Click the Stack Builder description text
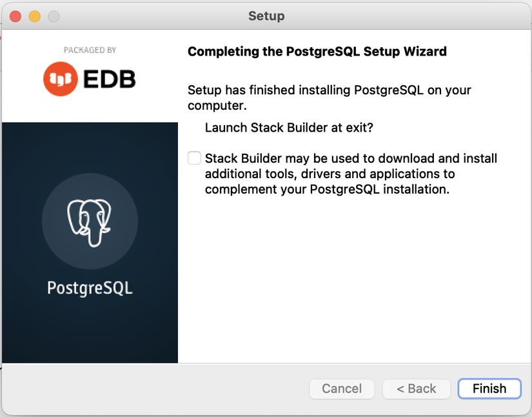 point(351,174)
